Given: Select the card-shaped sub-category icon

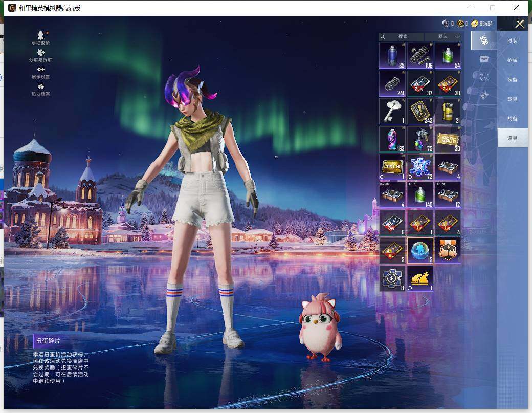Looking at the screenshot, I should 484,41.
